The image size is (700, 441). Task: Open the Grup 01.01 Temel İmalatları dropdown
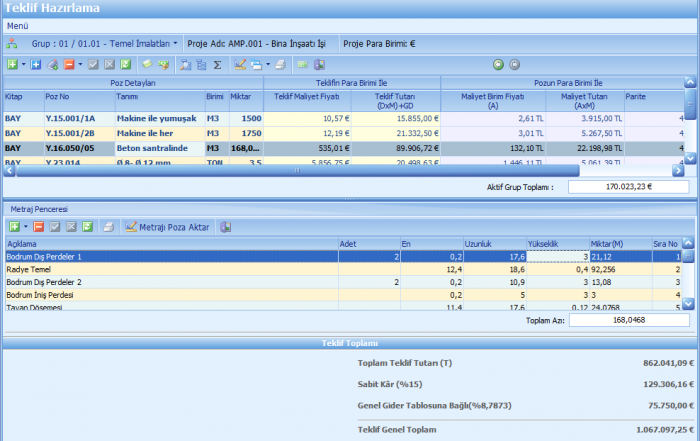[105, 44]
